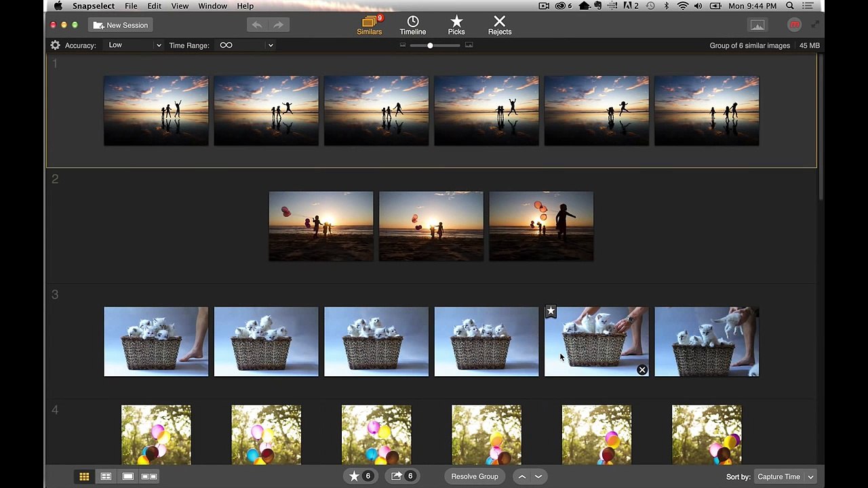This screenshot has width=868, height=488.
Task: Switch to side-by-side compare view
Action: pyautogui.click(x=149, y=476)
